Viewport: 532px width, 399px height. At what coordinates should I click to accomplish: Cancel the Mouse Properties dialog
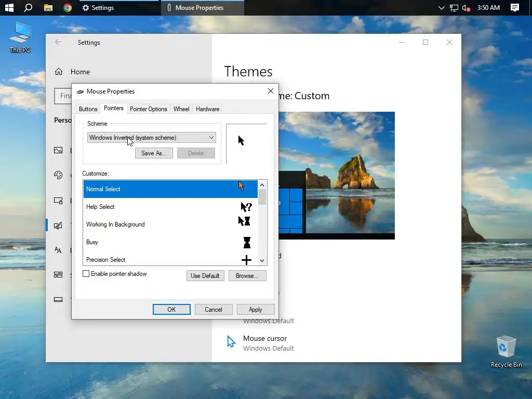[214, 310]
